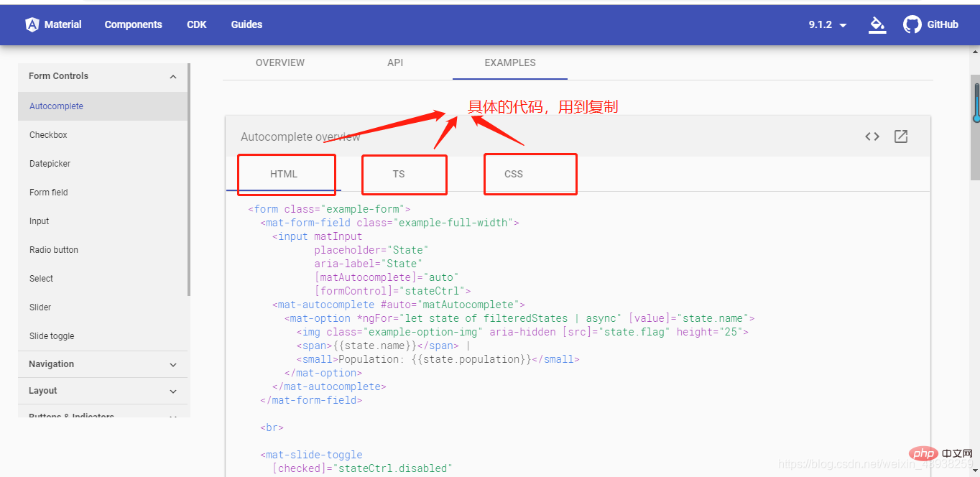This screenshot has height=477, width=980.
Task: Click the Angular Material logo icon
Action: tap(32, 24)
